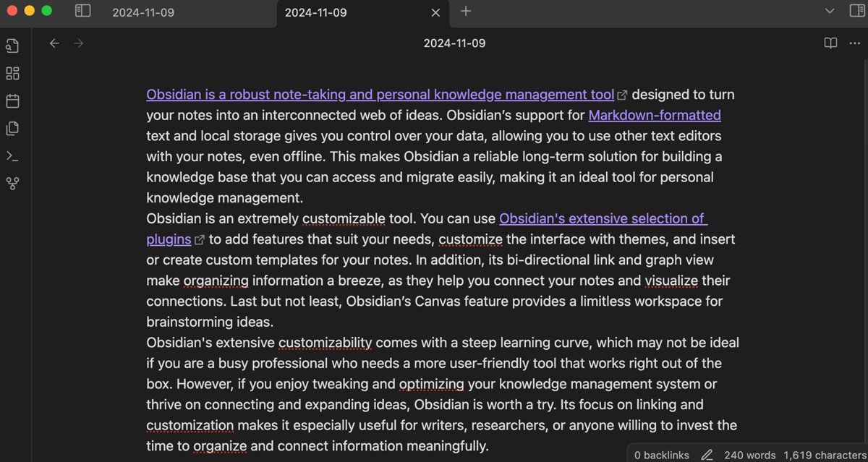Click the 240 words count in status bar
Screen dimensions: 868x462
[x=749, y=455]
